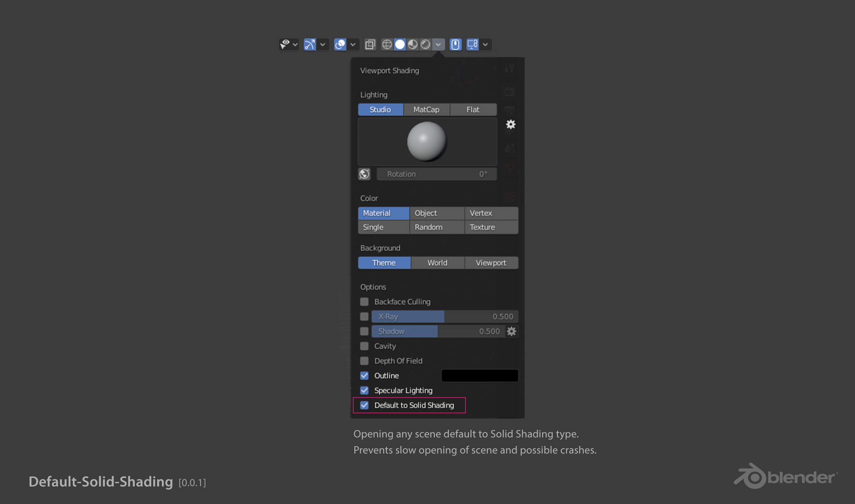Switch to Solid viewport shading

pos(400,44)
